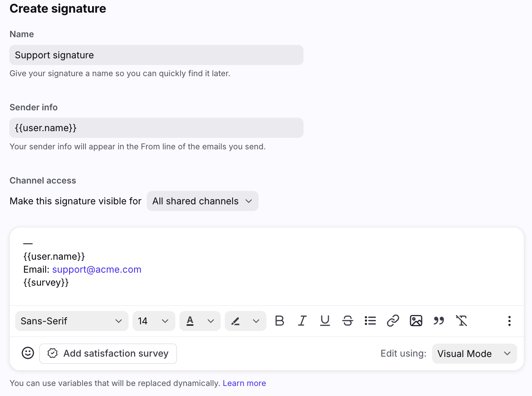
Task: Open the Sans-Serif font dropdown
Action: pyautogui.click(x=72, y=321)
